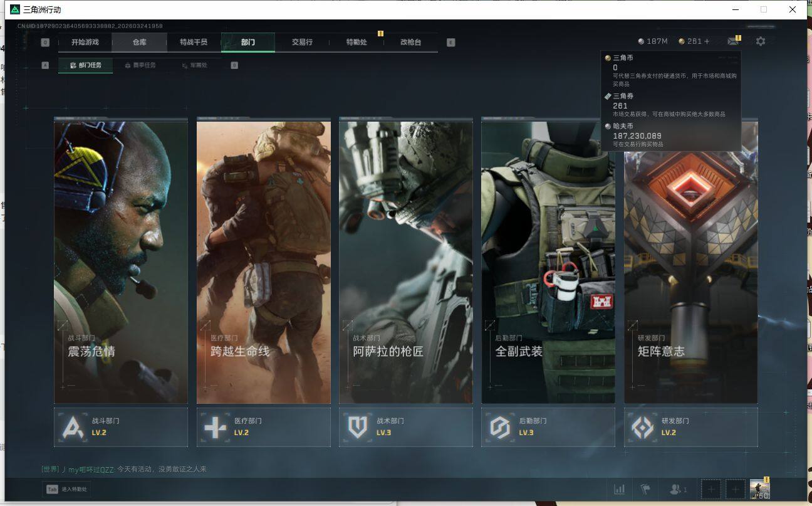Screen dimensions: 812x506
Task: Minimize the 三角洲行动 window
Action: click(x=735, y=9)
